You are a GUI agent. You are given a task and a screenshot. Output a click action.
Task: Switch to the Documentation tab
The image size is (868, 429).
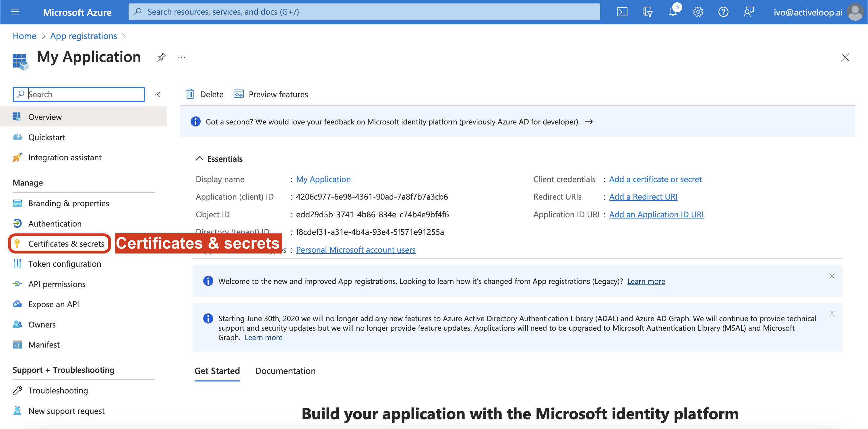point(285,371)
